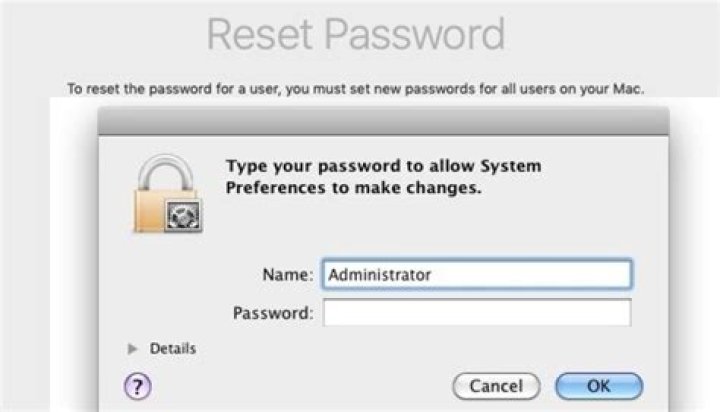Screen dimensions: 720x412
Task: Expand the Details disclosure triangle
Action: 132,349
